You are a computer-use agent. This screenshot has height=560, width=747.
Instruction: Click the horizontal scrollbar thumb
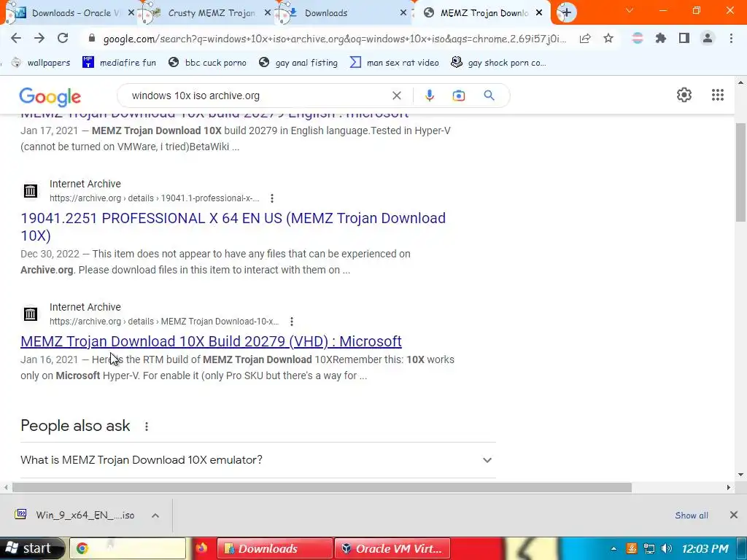point(322,487)
